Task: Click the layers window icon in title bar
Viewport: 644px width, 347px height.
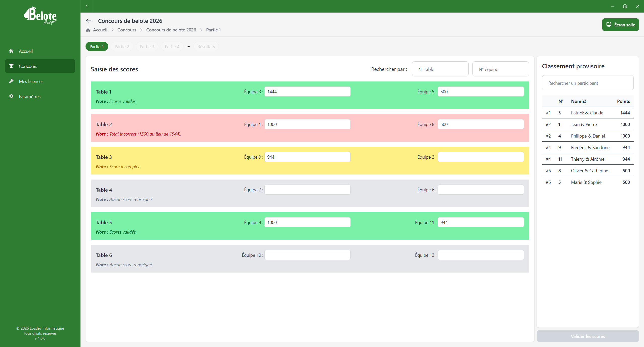Action: [x=625, y=6]
